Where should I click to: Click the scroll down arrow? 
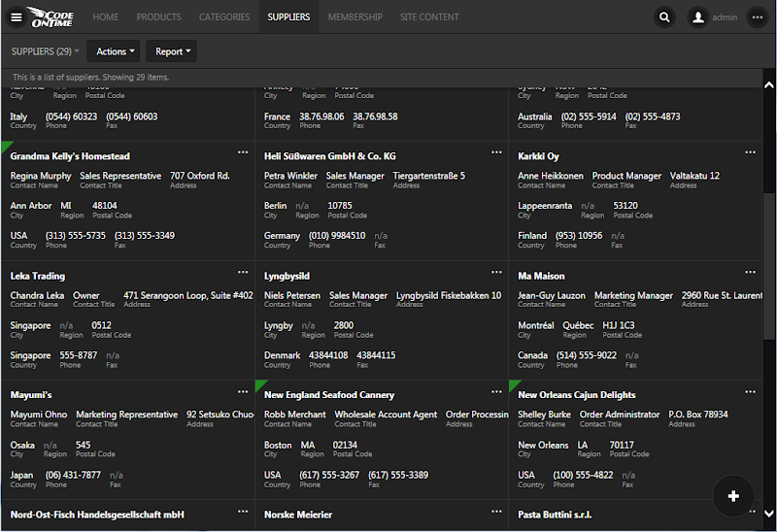(769, 514)
